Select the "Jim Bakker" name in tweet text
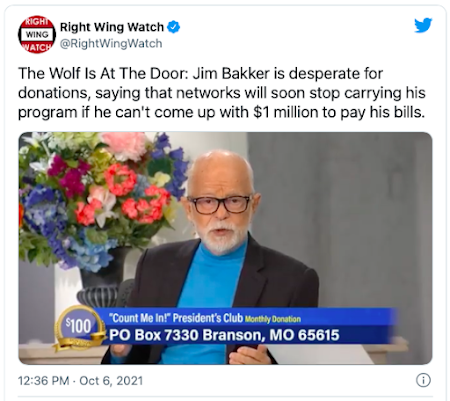450x401 pixels. coord(231,74)
